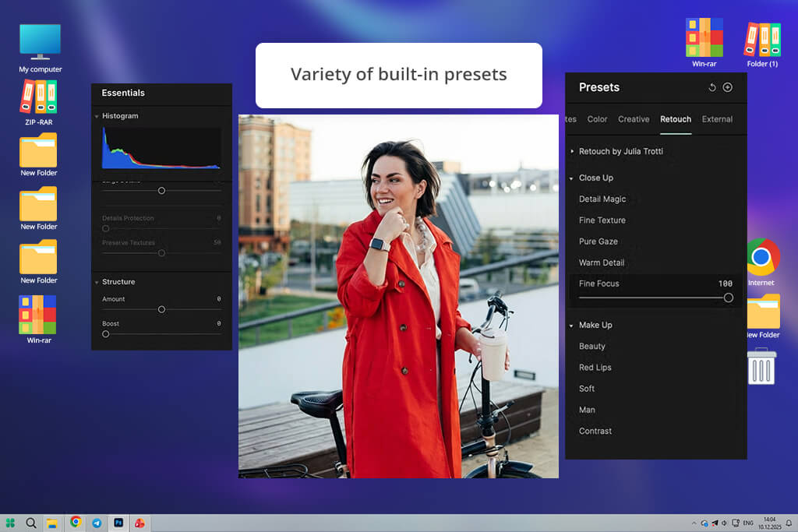Click the add preset plus icon
The image size is (798, 532).
point(728,87)
